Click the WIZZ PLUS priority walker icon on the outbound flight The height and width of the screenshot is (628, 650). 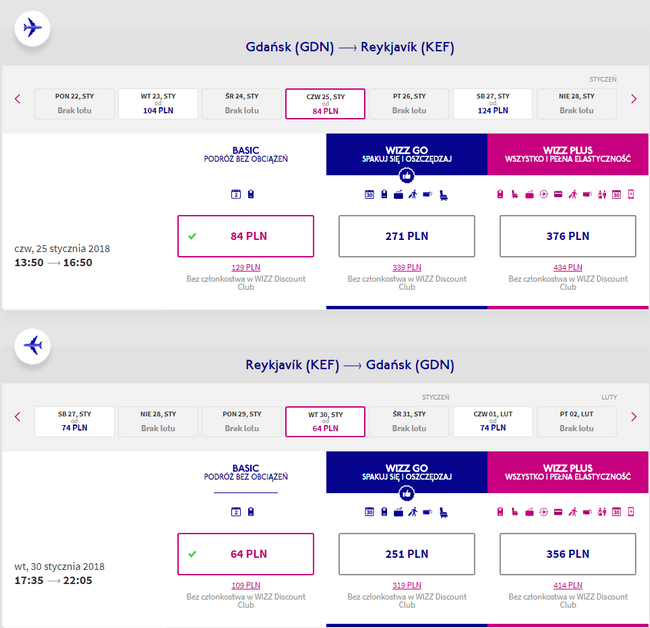(x=573, y=194)
